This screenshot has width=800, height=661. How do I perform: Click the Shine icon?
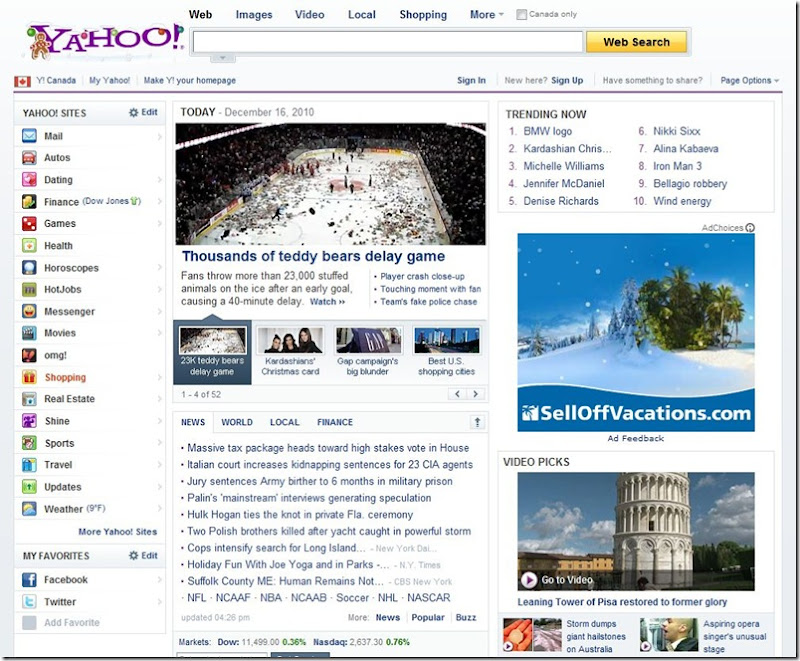tap(29, 421)
